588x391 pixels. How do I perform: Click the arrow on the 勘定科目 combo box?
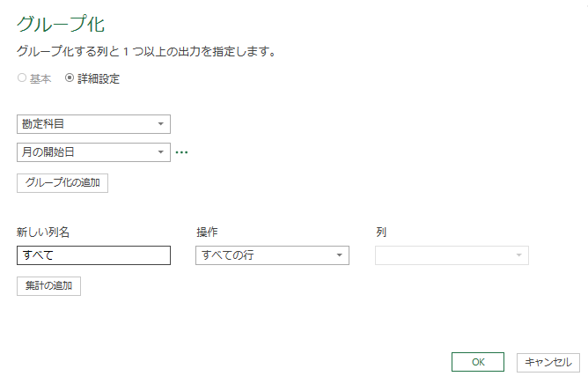point(161,124)
